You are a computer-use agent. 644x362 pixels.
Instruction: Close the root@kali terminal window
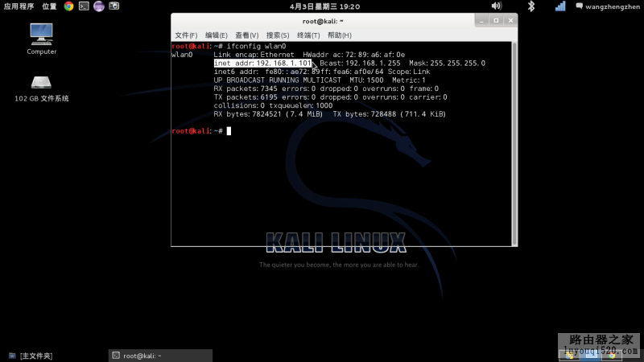510,21
